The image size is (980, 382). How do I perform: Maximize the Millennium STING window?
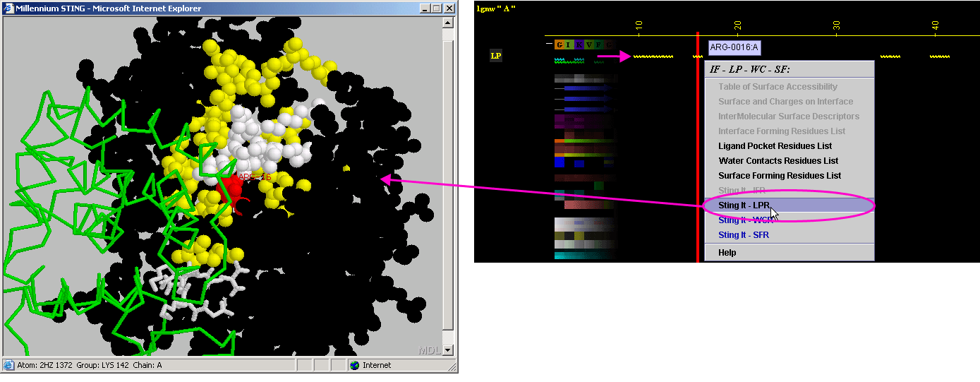coord(435,8)
